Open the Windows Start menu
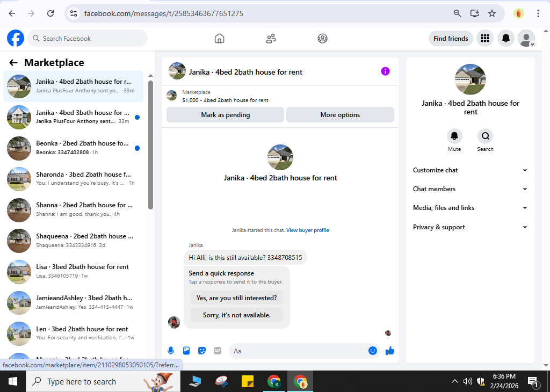 [x=13, y=381]
